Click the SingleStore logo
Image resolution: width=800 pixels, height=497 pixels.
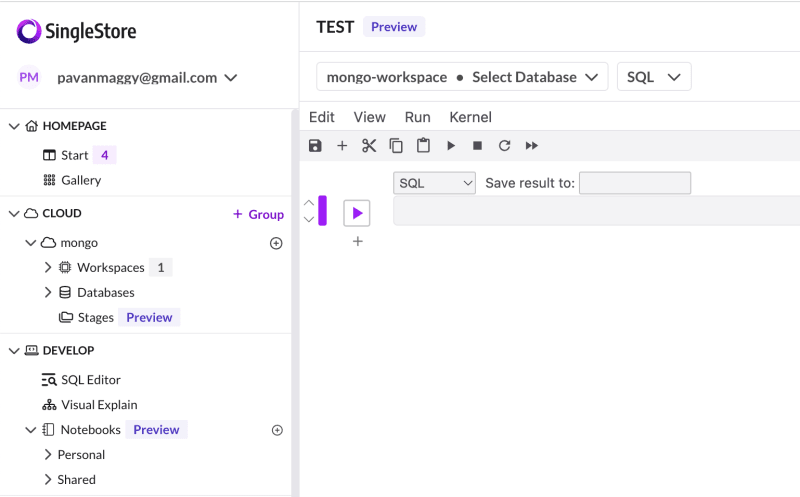pos(77,31)
